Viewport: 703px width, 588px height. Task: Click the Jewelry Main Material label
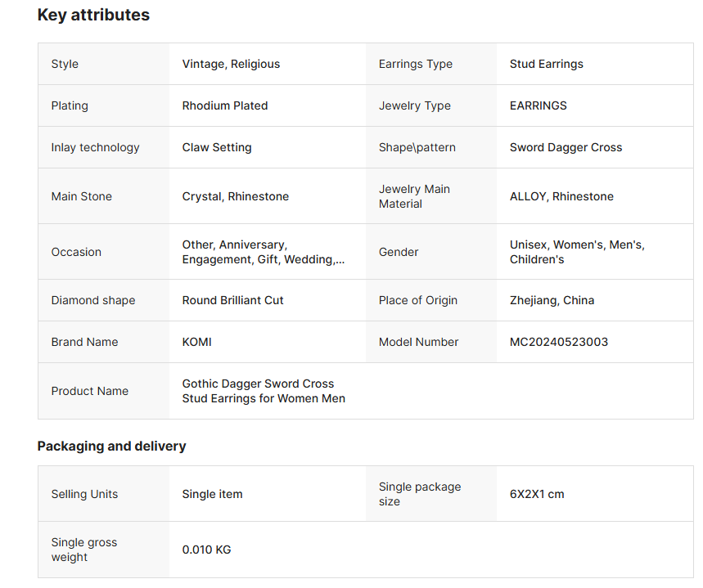coord(414,196)
